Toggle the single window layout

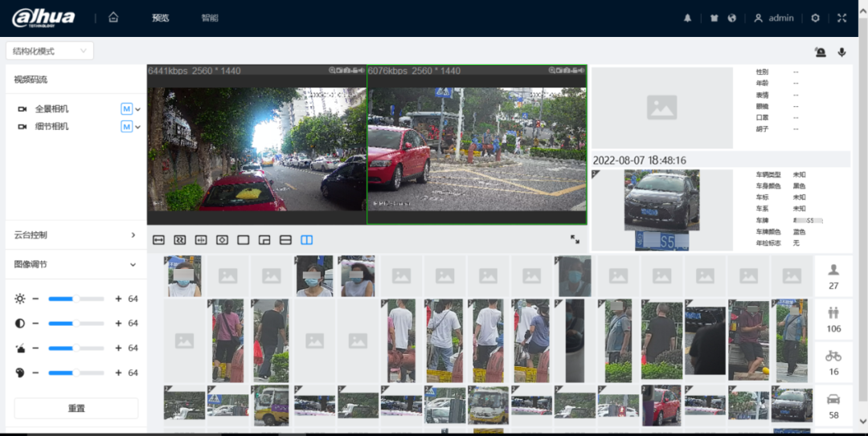pos(243,240)
